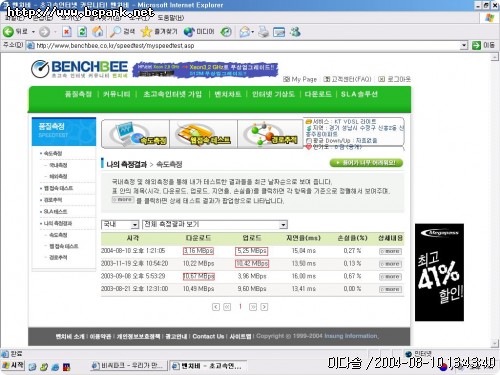Open the Back button history dropdown arrow
Viewport: 500px width, 375px height.
coord(33,32)
